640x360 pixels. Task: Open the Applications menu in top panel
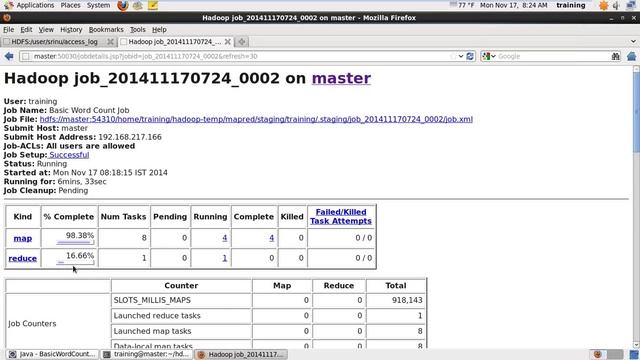coord(35,5)
